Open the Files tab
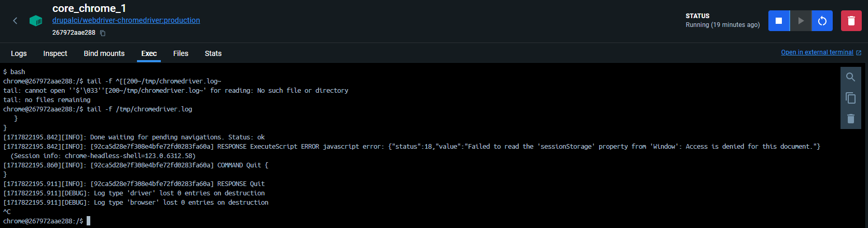Screen dimensions: 868x228 pos(181,53)
